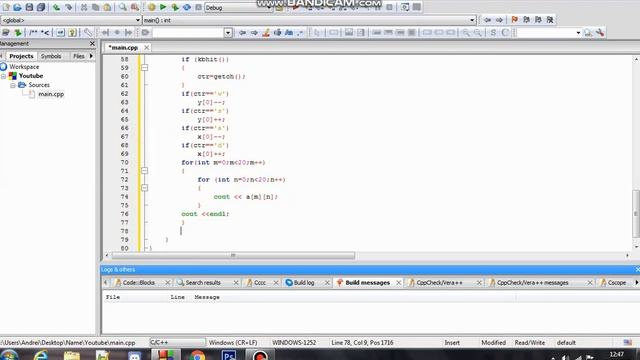The height and width of the screenshot is (360, 640).
Task: Open the CppCheck/Vera++ messages tab
Action: coord(533,282)
